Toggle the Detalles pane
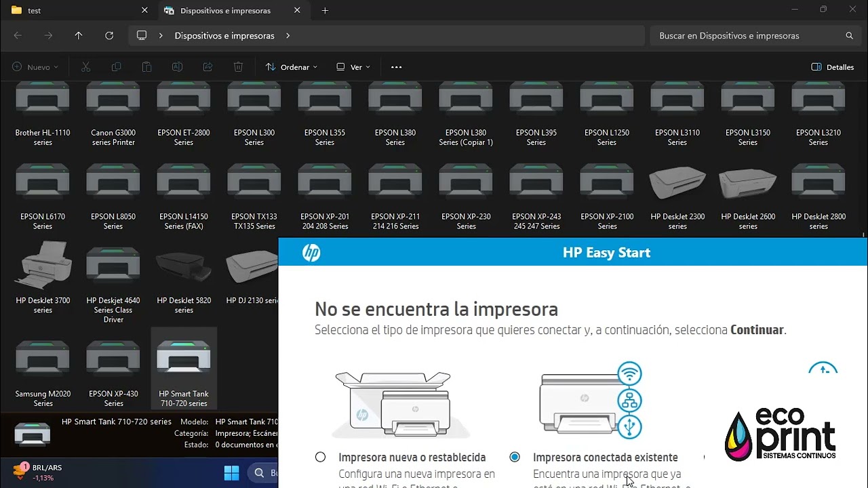This screenshot has width=868, height=488. tap(833, 67)
